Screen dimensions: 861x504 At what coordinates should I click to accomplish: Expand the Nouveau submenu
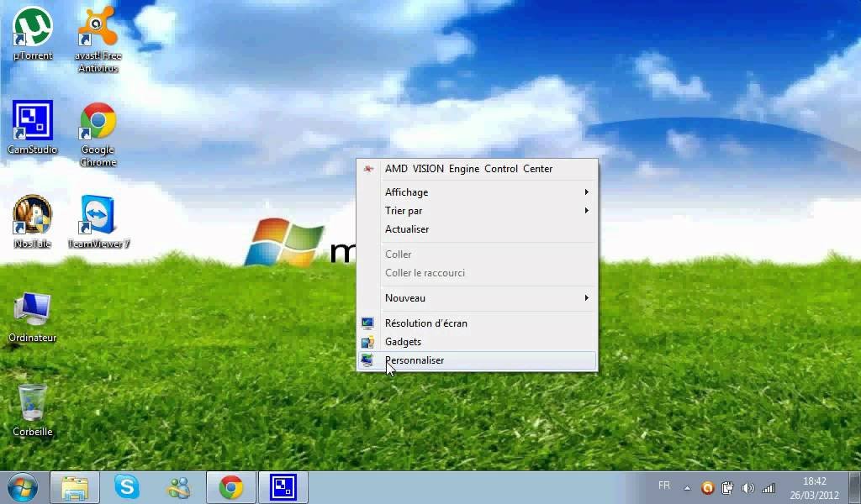[x=405, y=297]
